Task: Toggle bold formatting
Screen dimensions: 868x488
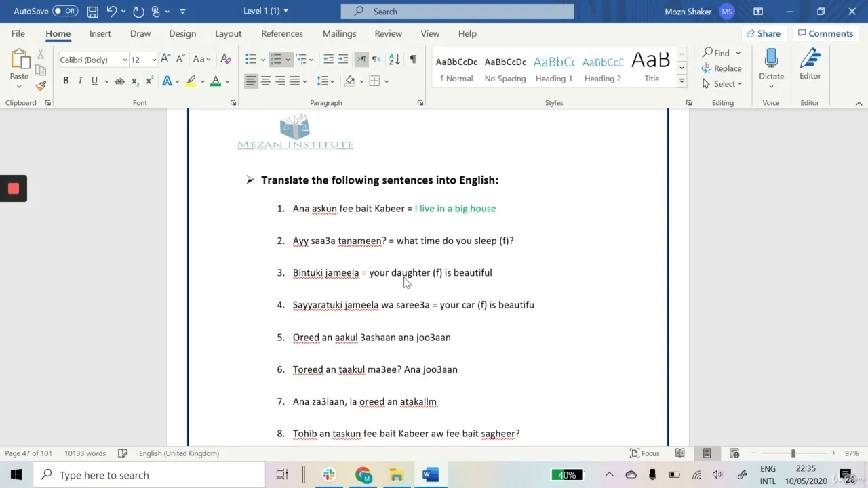Action: click(66, 81)
